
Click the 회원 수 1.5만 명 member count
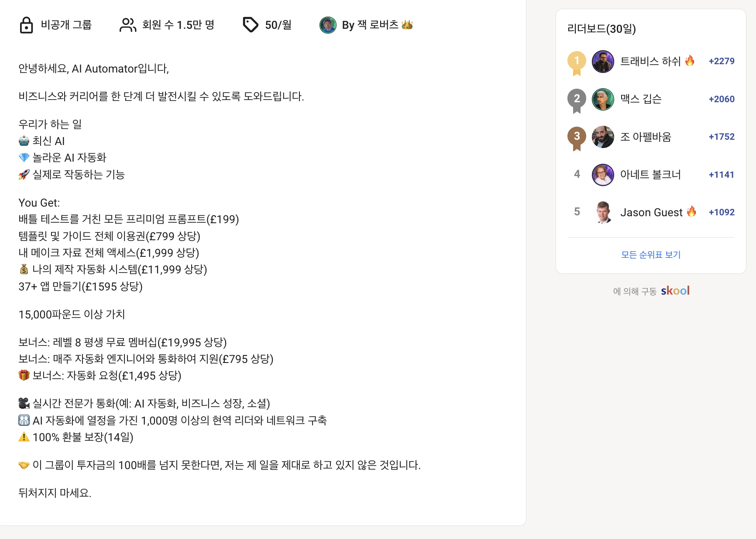(178, 25)
